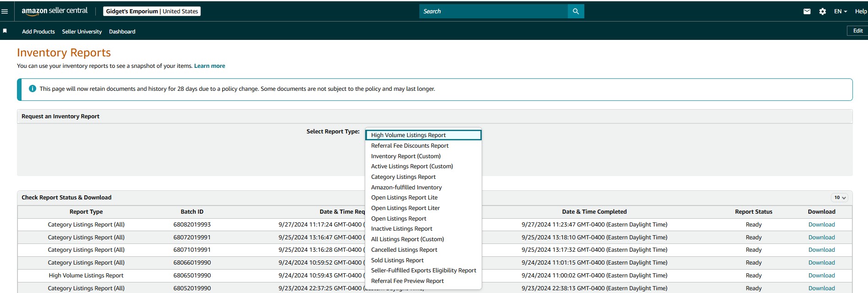This screenshot has width=868, height=293.
Task: Click batch ID 68082019993 cell
Action: [192, 224]
